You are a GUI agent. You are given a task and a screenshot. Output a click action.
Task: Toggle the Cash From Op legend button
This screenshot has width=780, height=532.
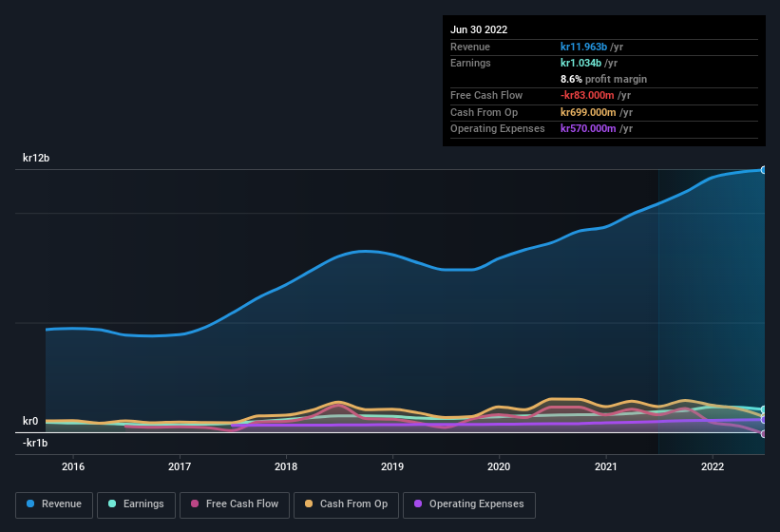(346, 504)
